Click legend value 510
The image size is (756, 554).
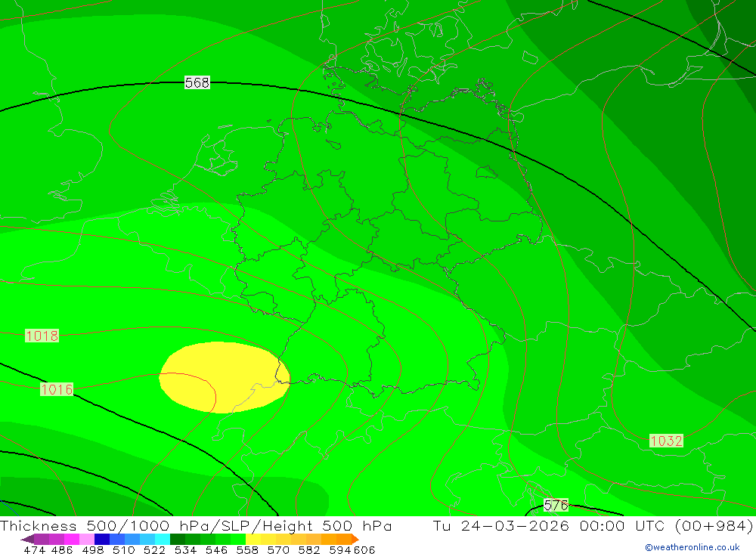click(x=123, y=549)
